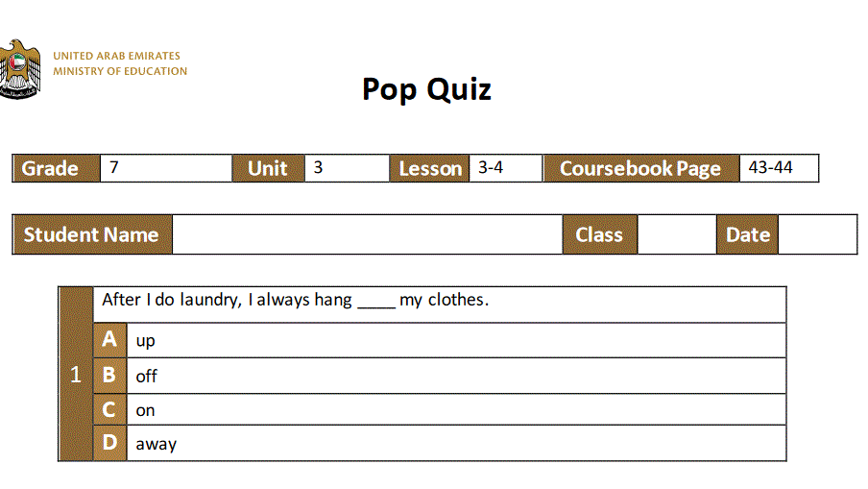Click the UAE Ministry of Education emblem
The width and height of the screenshot is (868, 489).
click(19, 69)
